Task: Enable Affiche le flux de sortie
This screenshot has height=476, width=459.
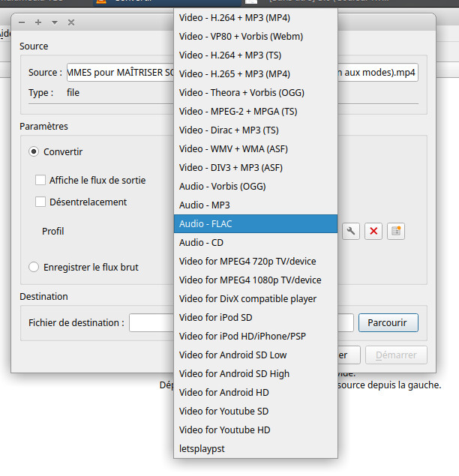Action: pyautogui.click(x=40, y=180)
